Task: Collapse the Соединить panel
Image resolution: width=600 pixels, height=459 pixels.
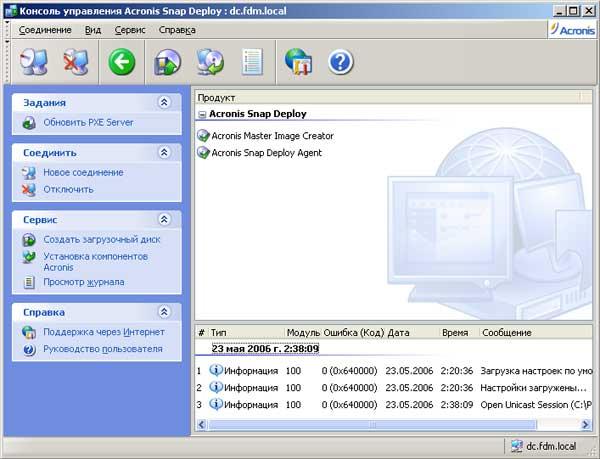Action: point(164,152)
